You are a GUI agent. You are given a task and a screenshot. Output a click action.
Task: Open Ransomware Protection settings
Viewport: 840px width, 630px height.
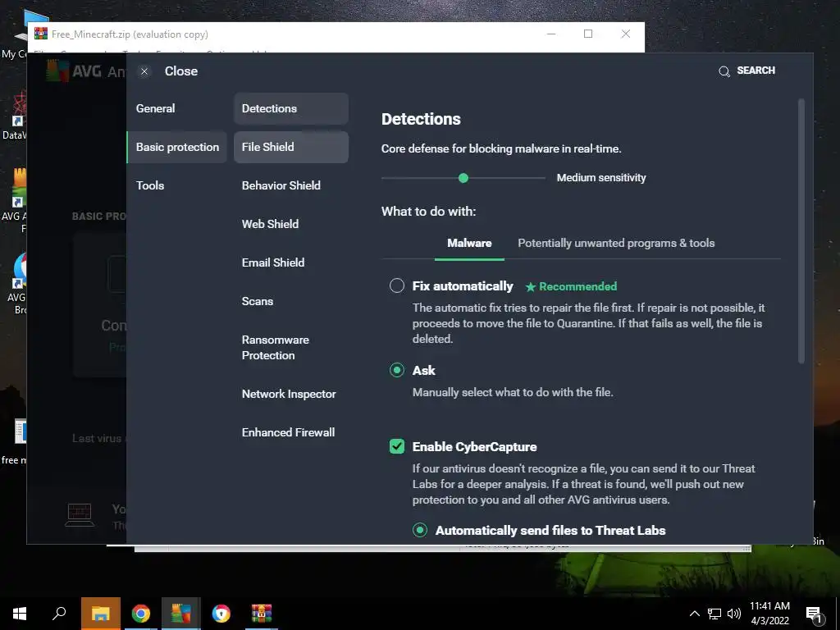pyautogui.click(x=276, y=348)
